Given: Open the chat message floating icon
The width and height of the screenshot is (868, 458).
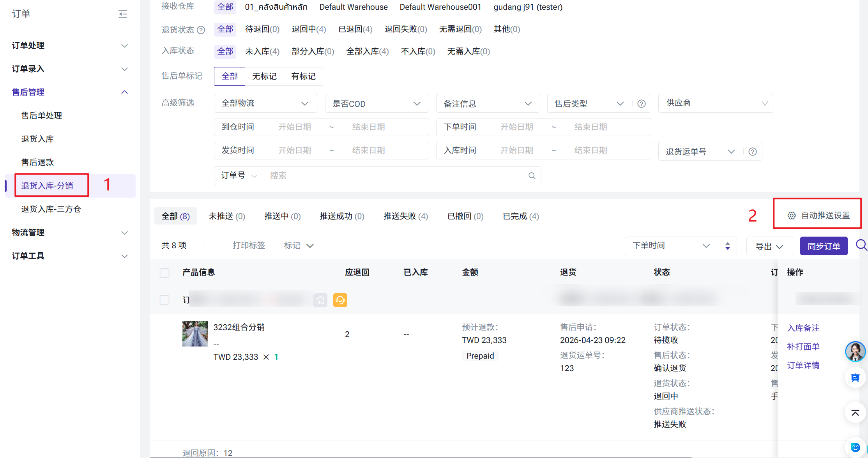Looking at the screenshot, I should pos(855,378).
